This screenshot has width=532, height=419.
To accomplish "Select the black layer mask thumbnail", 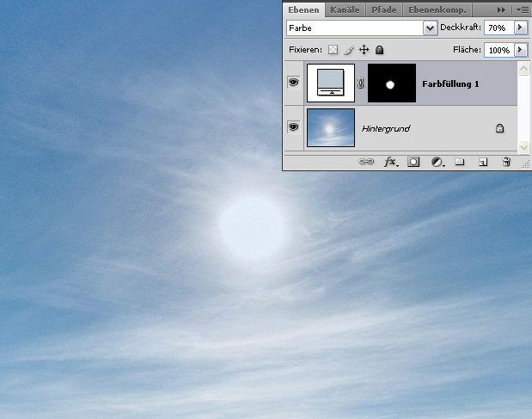I will coord(391,83).
